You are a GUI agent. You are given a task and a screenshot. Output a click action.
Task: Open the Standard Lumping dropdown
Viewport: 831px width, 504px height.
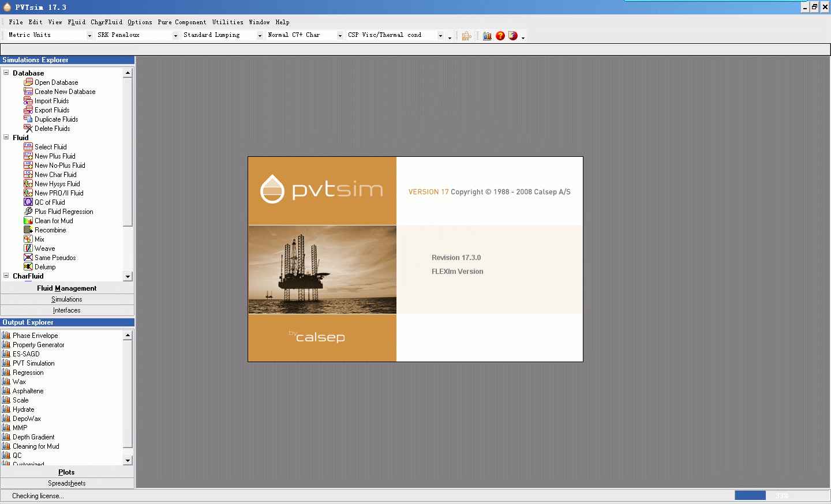pos(260,36)
